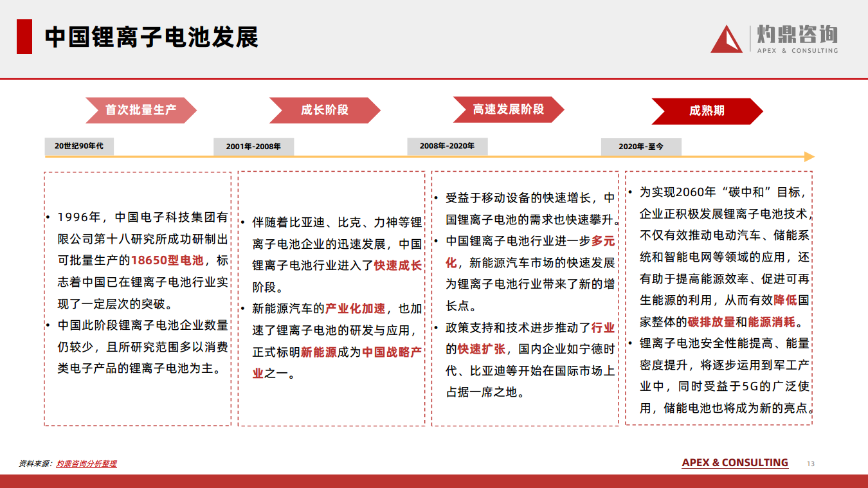The image size is (868, 488).
Task: Click the highlighted text 18650型电池
Action: coord(167,260)
